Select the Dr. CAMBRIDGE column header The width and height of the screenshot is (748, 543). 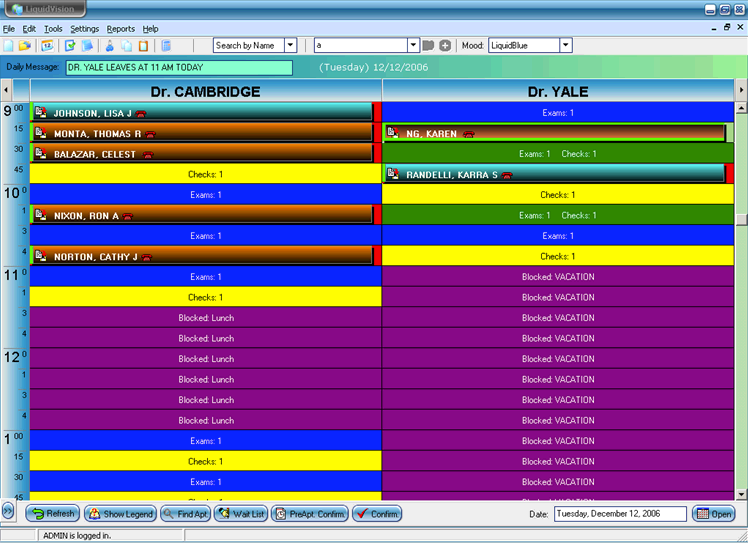click(206, 91)
